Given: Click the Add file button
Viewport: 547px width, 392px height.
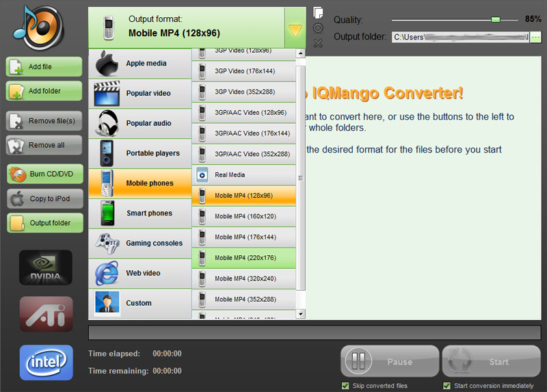Looking at the screenshot, I should 44,66.
